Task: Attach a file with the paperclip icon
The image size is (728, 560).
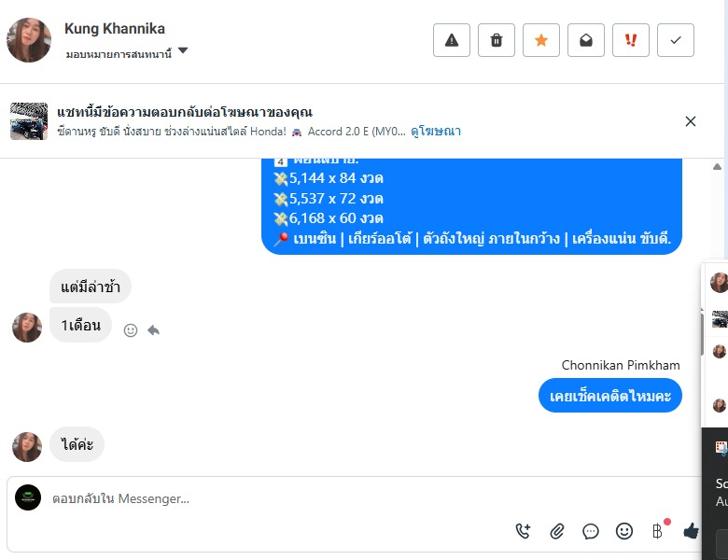Action: point(557,531)
